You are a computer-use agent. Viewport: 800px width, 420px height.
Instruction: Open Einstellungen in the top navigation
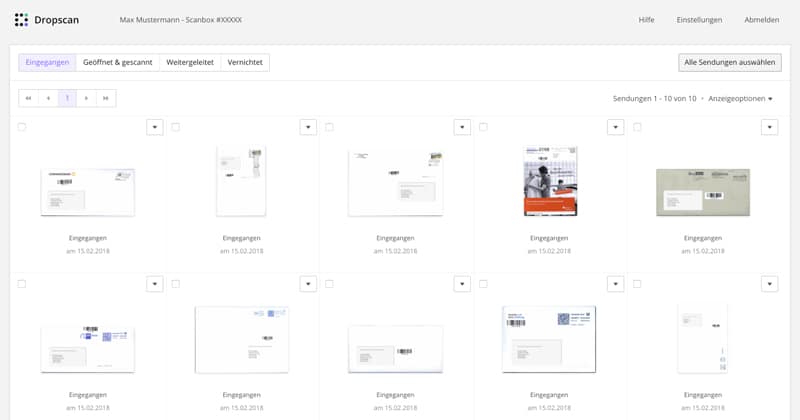pyautogui.click(x=699, y=19)
